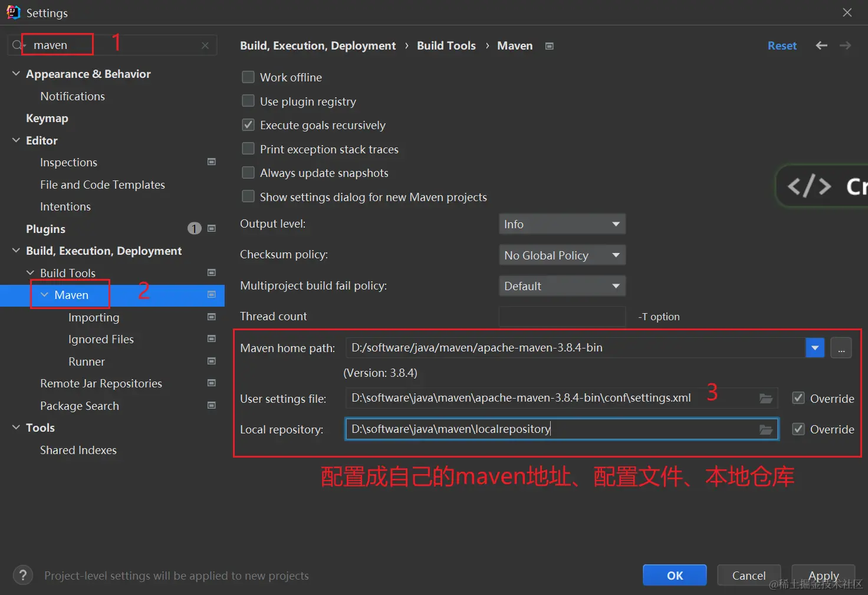Click project-level icon on Inspections row

tap(212, 162)
